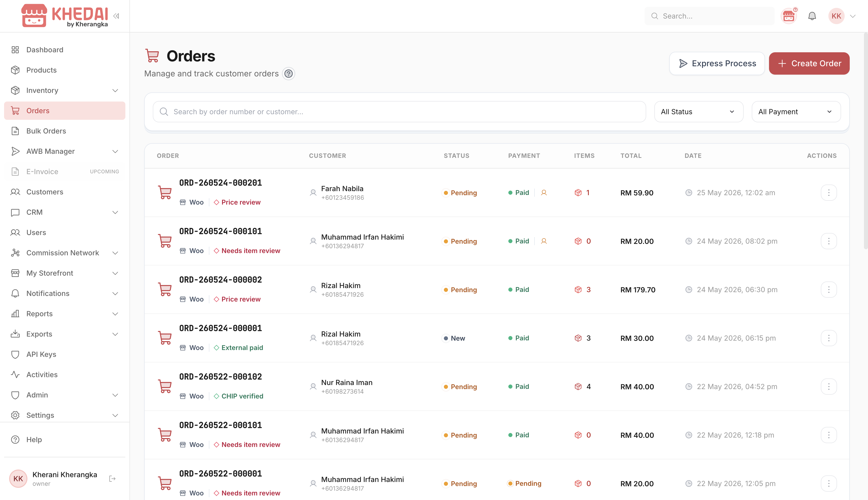Click the Price review tag on ORD-260524-000002
The width and height of the screenshot is (868, 500).
(x=237, y=299)
